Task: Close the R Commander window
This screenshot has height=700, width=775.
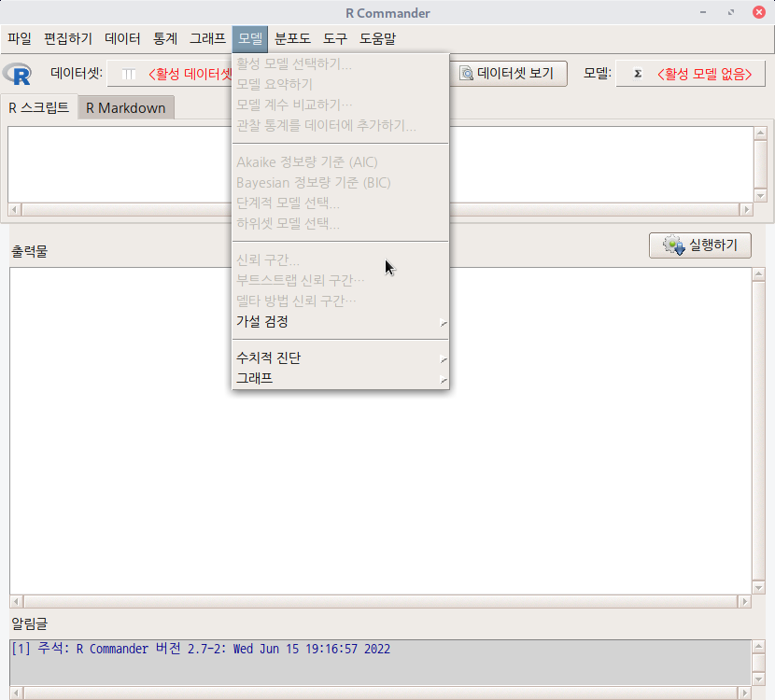Action: (x=759, y=12)
